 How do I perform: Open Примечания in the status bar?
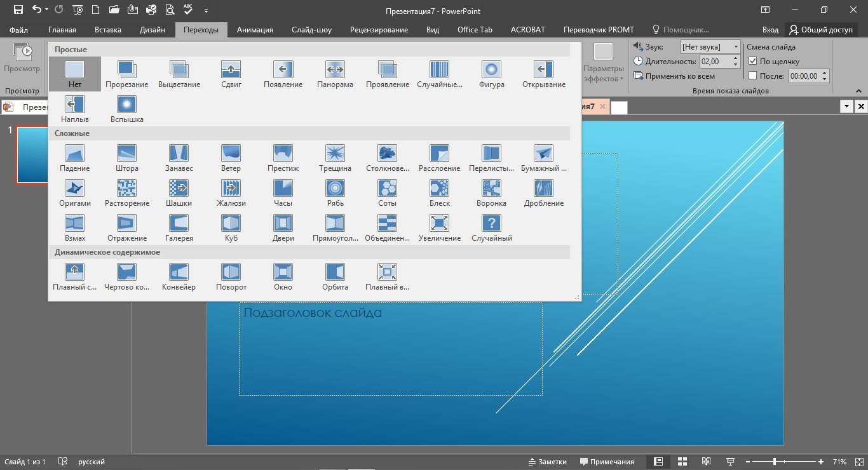[x=607, y=462]
